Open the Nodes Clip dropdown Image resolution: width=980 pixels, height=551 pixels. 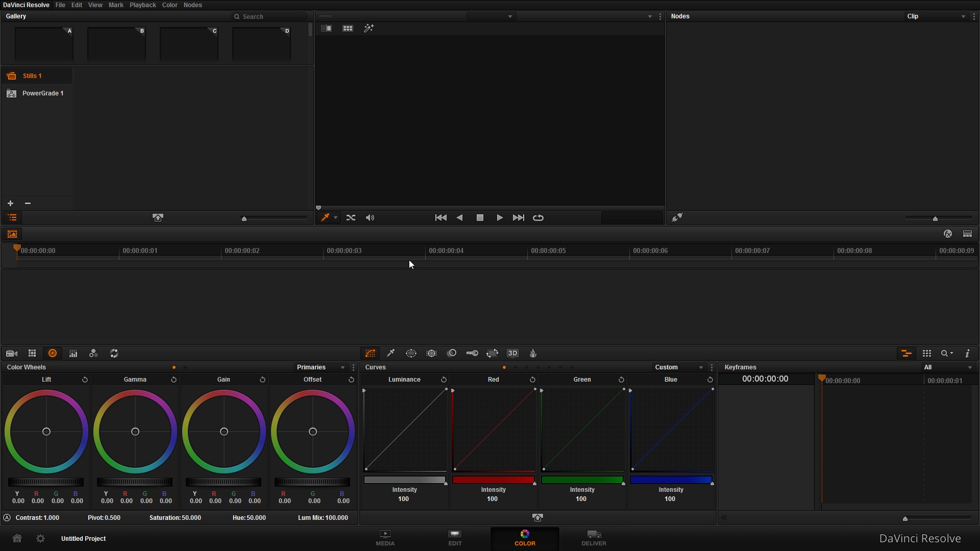coord(937,16)
